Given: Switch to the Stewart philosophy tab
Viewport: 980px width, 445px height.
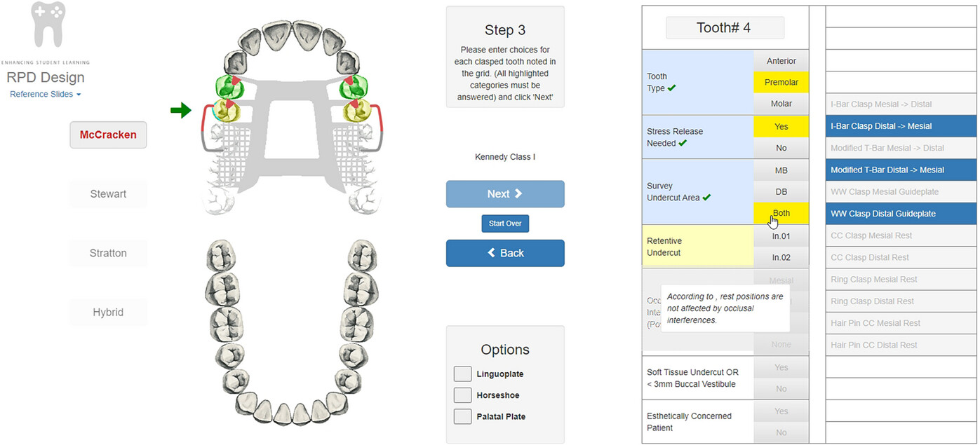Looking at the screenshot, I should coord(108,194).
